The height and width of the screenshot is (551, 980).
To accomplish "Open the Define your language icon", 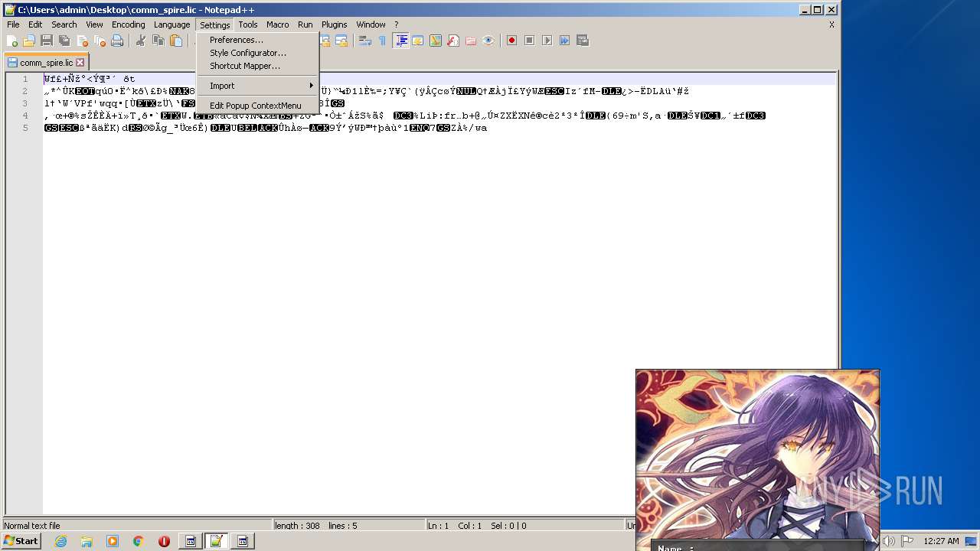I will click(418, 41).
